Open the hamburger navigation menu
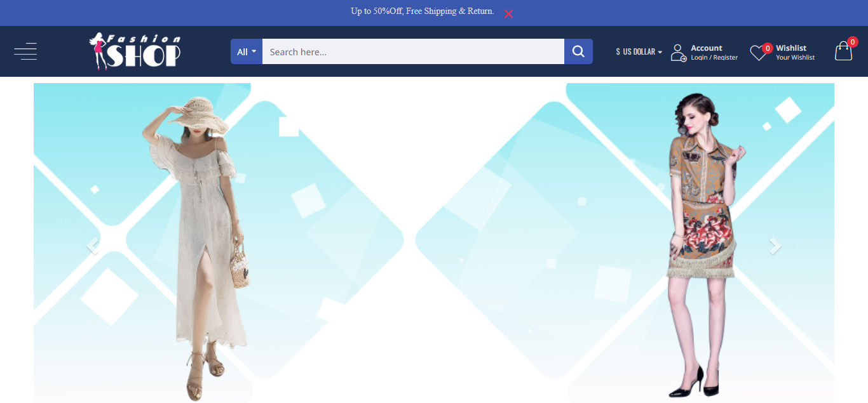 (x=25, y=51)
